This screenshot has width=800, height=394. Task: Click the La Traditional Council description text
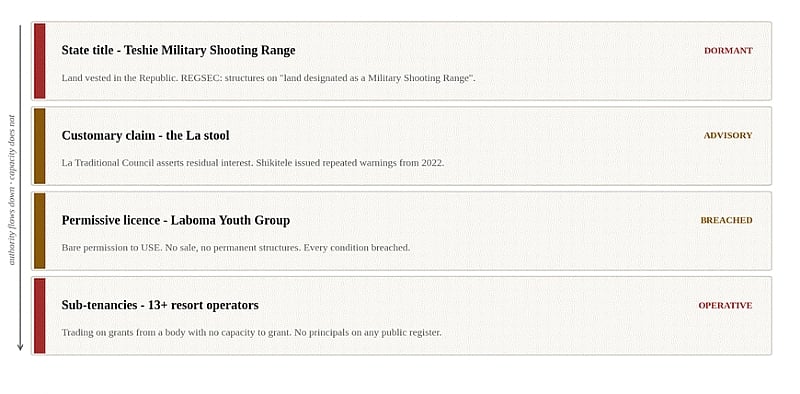pos(253,163)
